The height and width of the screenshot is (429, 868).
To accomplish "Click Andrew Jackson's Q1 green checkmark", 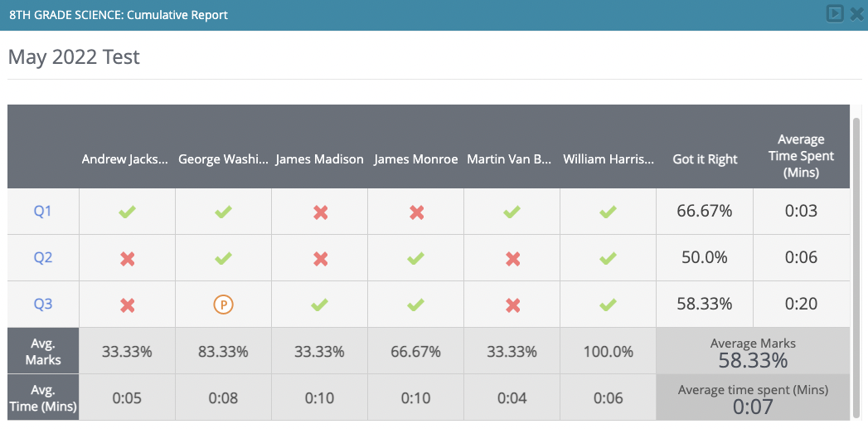I will [x=127, y=212].
